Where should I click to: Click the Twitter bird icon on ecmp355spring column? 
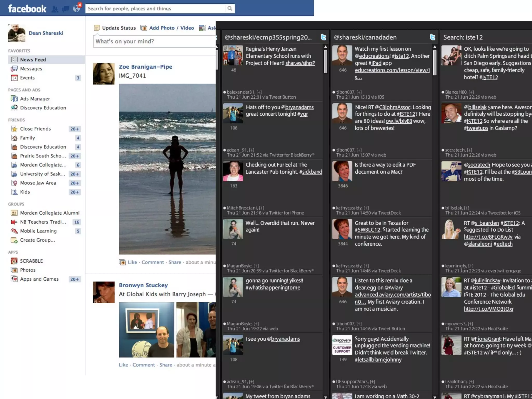click(x=323, y=37)
